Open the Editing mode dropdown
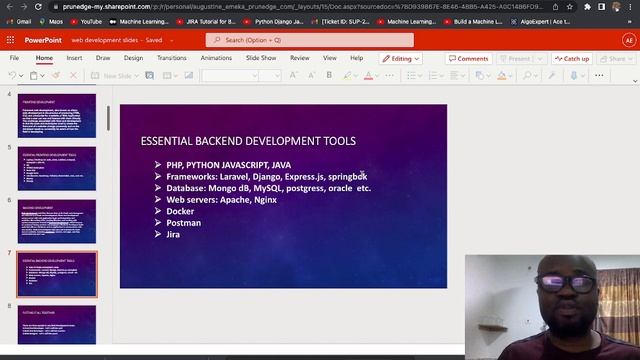The width and height of the screenshot is (640, 360). (x=401, y=59)
